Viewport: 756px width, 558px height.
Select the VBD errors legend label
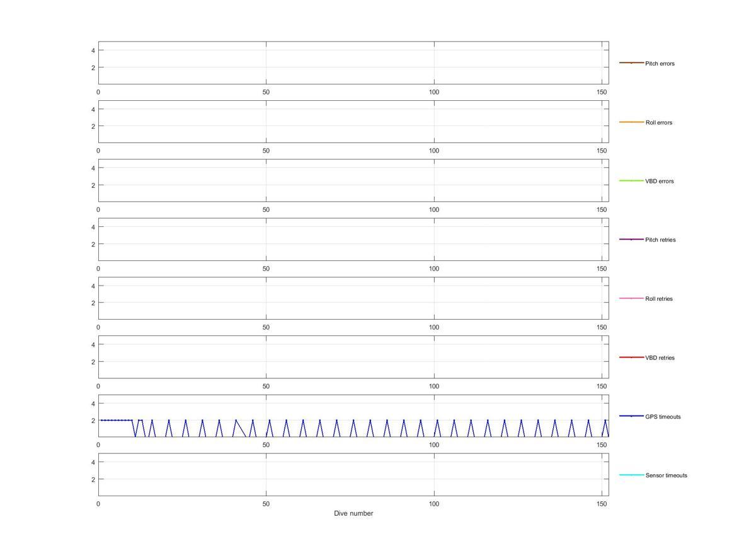pos(659,181)
